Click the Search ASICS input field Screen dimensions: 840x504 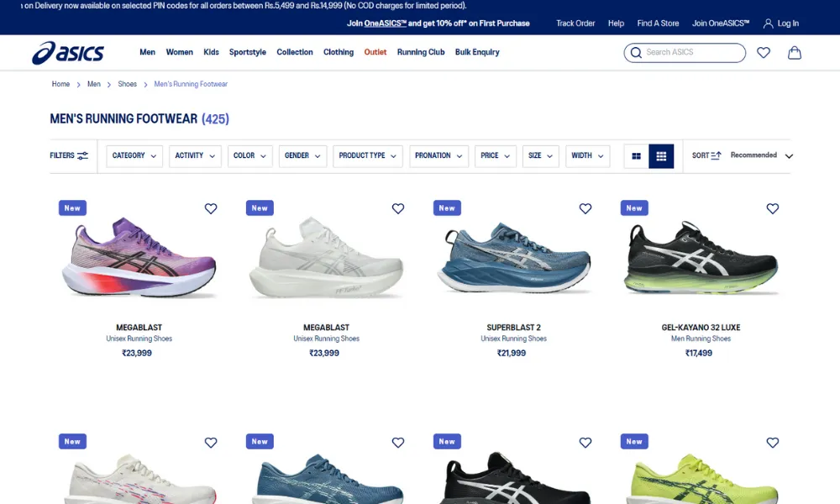(692, 53)
